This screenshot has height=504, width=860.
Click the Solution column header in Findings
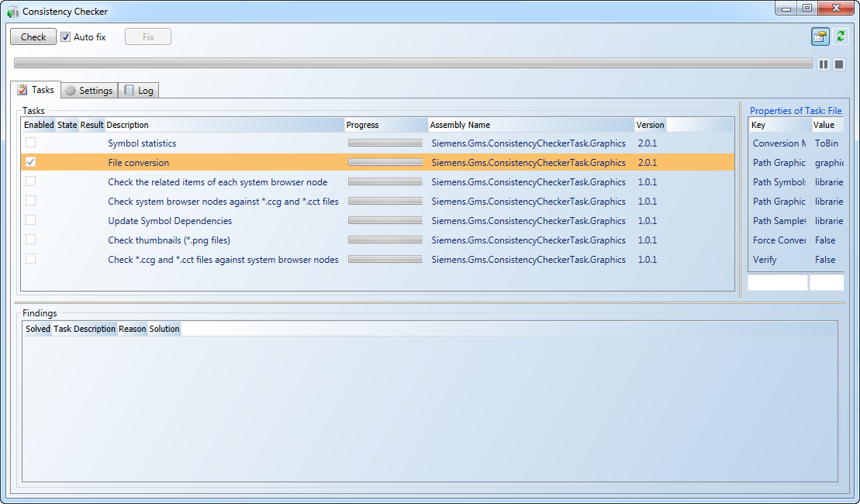click(164, 329)
